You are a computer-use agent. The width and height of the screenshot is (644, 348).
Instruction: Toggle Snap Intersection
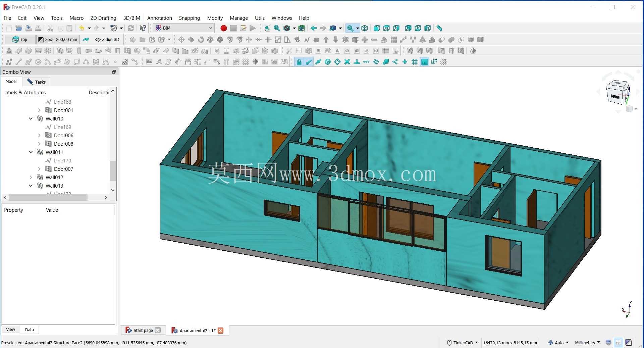[347, 62]
